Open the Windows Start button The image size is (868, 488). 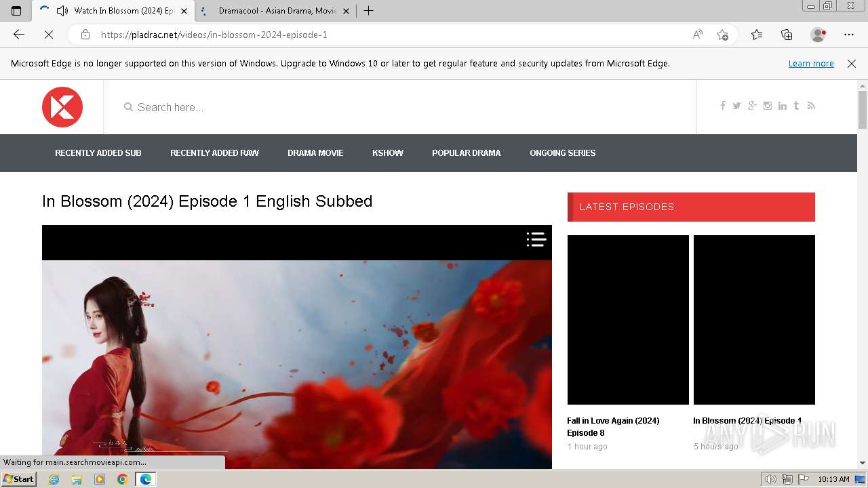[x=18, y=479]
